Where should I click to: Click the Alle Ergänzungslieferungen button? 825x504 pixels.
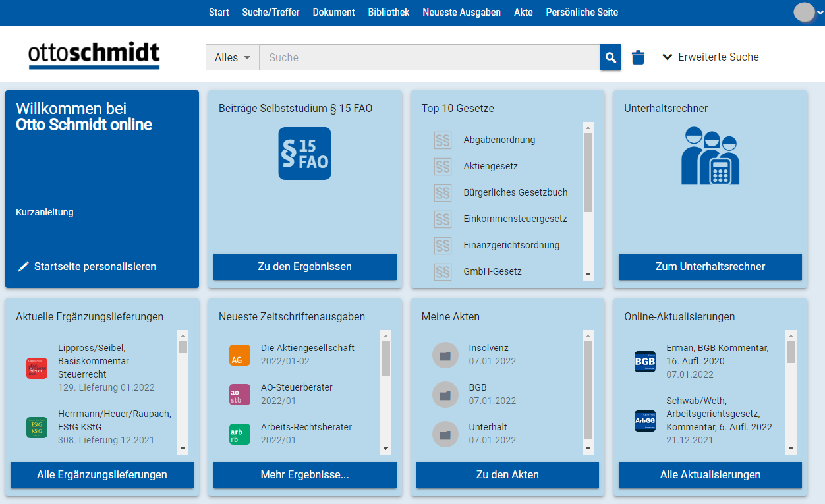coord(102,475)
